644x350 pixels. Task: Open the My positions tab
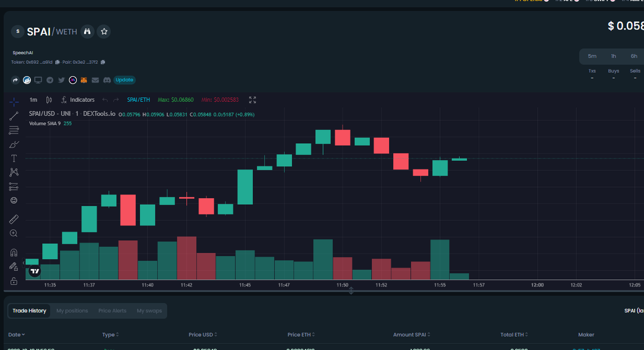(x=72, y=311)
